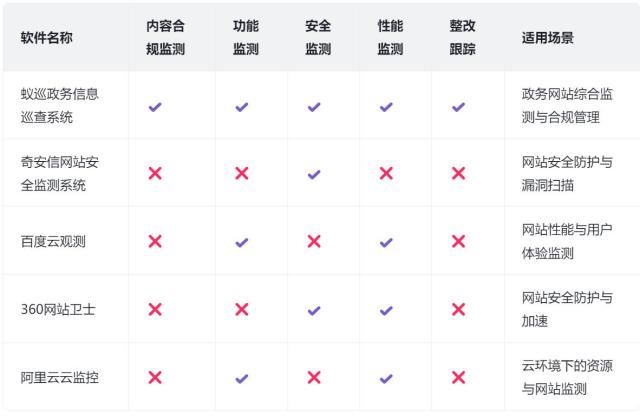
Task: Click 360网站卫士 功能监测 red cross
Action: tap(241, 310)
